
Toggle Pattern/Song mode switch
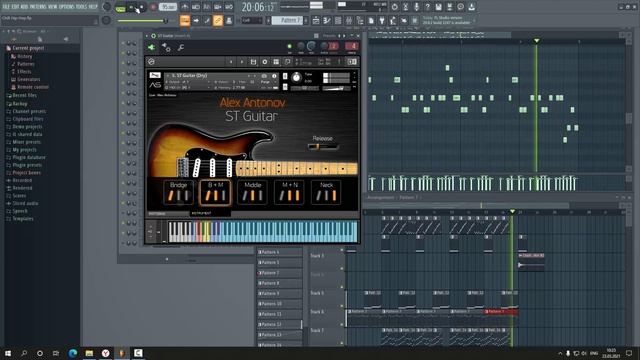120,8
